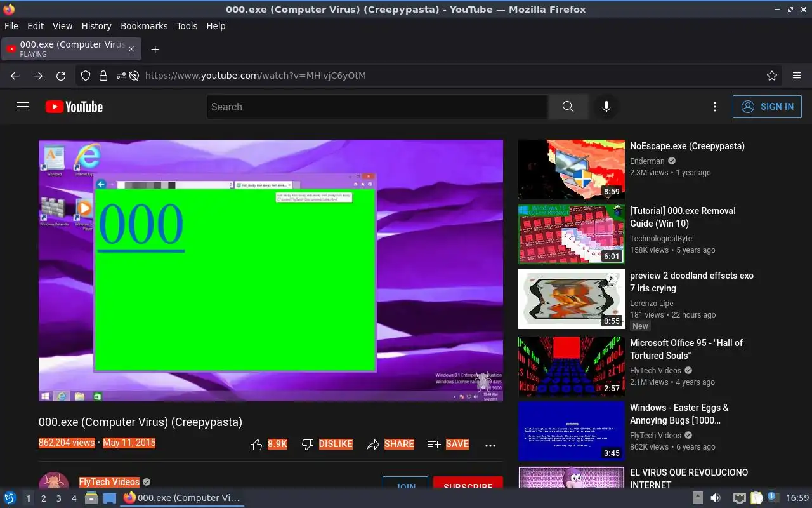
Task: Click the May 11, 2015 date
Action: tap(129, 443)
